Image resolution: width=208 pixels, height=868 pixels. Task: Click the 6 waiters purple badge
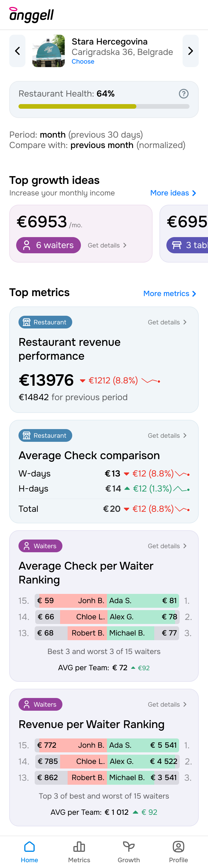[x=49, y=245]
